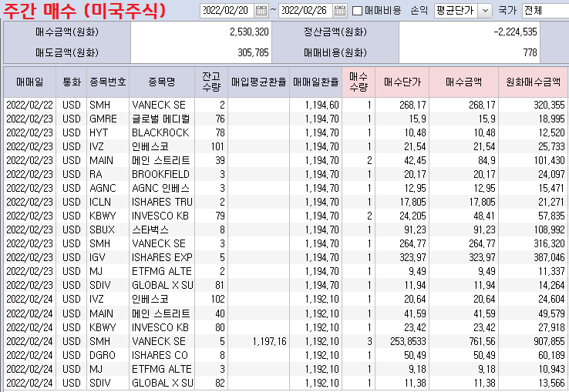Click the 원화매수금액 column header
Image resolution: width=569 pixels, height=392 pixels.
[533, 82]
